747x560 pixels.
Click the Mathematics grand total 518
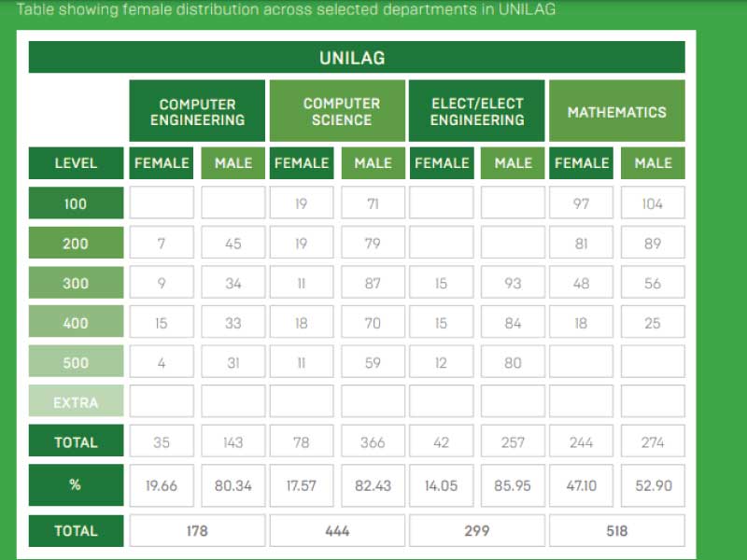click(617, 530)
